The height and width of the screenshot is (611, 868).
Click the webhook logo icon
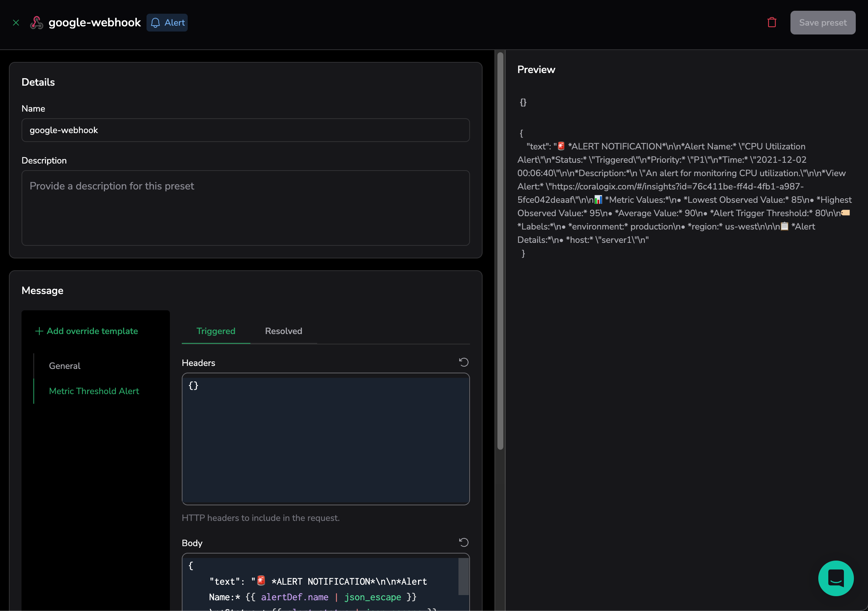click(x=37, y=23)
